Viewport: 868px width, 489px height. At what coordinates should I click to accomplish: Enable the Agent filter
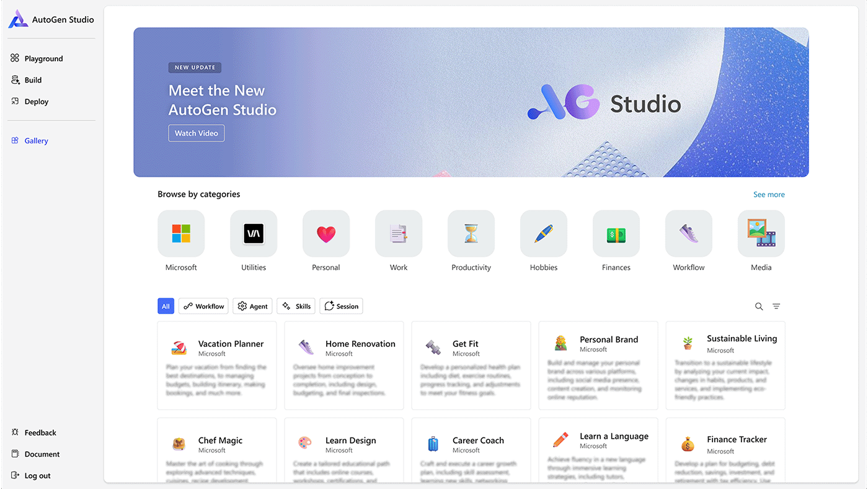point(252,306)
